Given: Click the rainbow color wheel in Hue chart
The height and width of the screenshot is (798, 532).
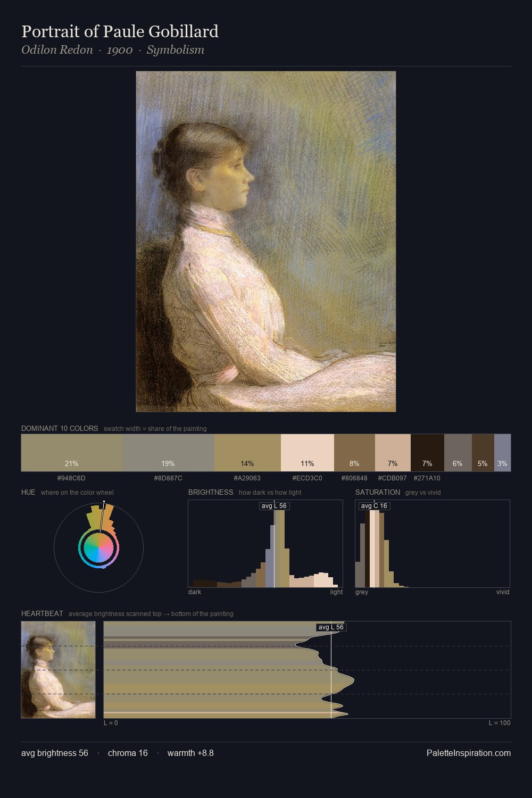Looking at the screenshot, I should tap(98, 548).
